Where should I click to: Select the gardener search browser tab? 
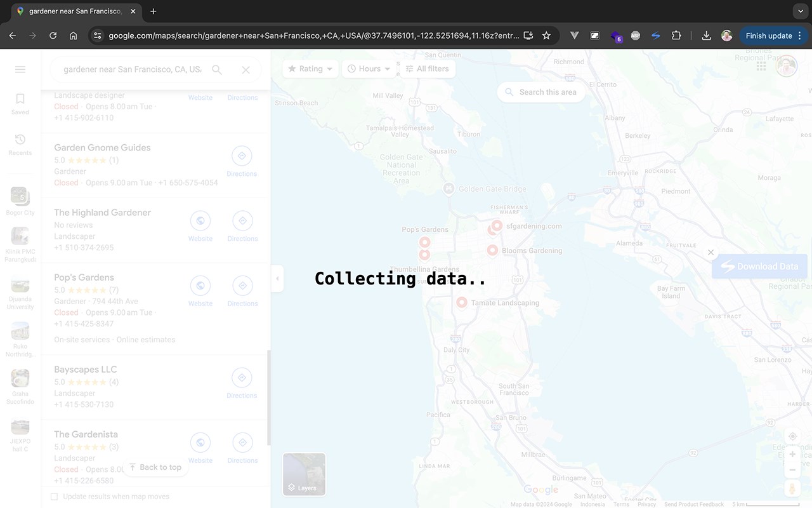click(x=75, y=11)
